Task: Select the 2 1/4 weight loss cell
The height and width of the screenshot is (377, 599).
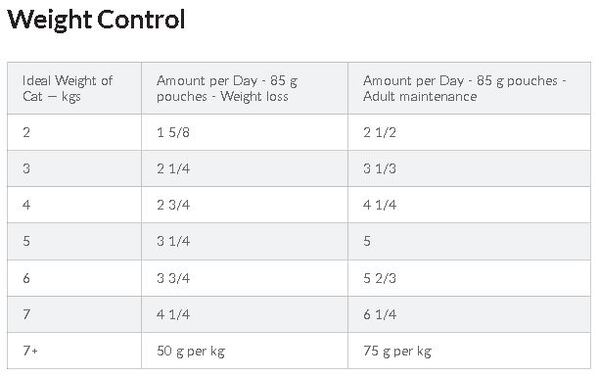Action: pyautogui.click(x=245, y=168)
